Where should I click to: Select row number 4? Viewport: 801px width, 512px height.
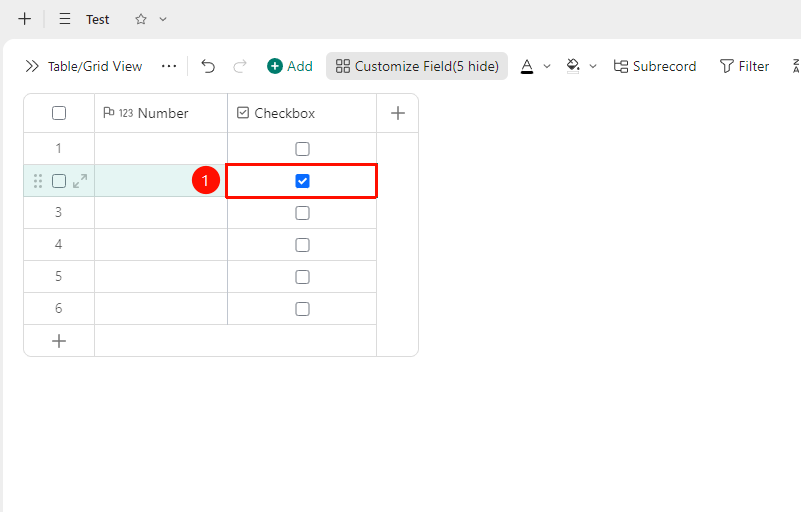59,244
